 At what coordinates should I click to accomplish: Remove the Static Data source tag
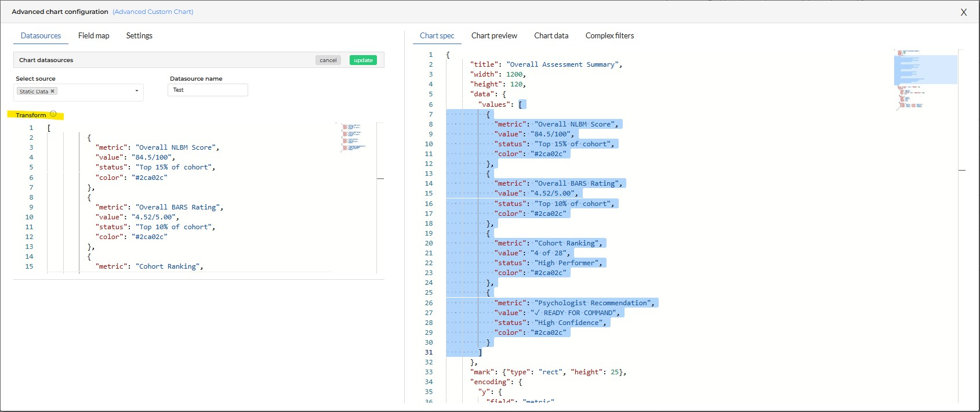point(52,91)
